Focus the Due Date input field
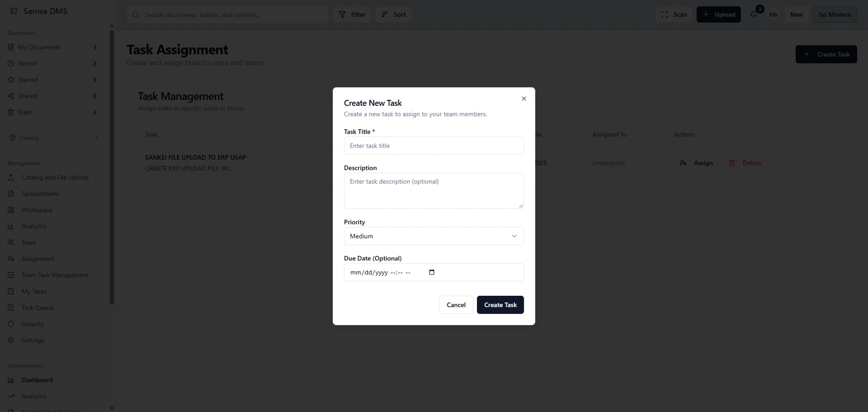Image resolution: width=868 pixels, height=412 pixels. [434, 272]
